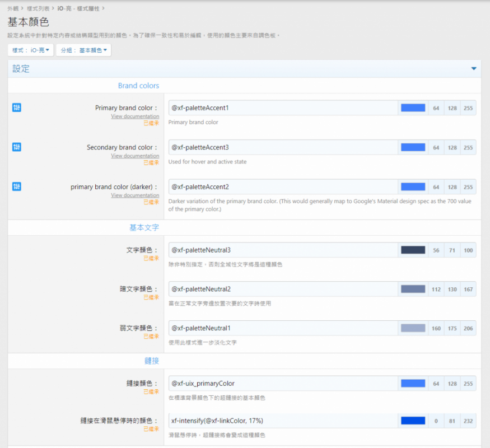Open the 鏈接在滑鼠懸停時的顏色 swatch

point(413,421)
